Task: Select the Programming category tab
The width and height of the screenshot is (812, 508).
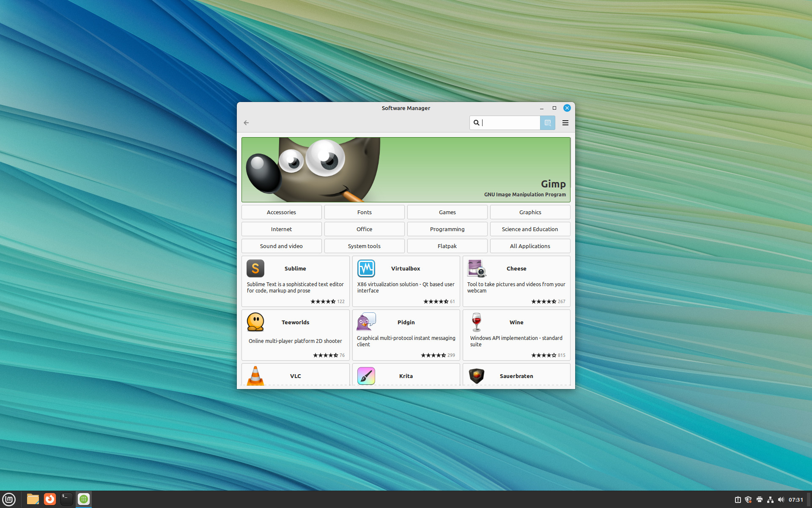Action: [x=446, y=229]
